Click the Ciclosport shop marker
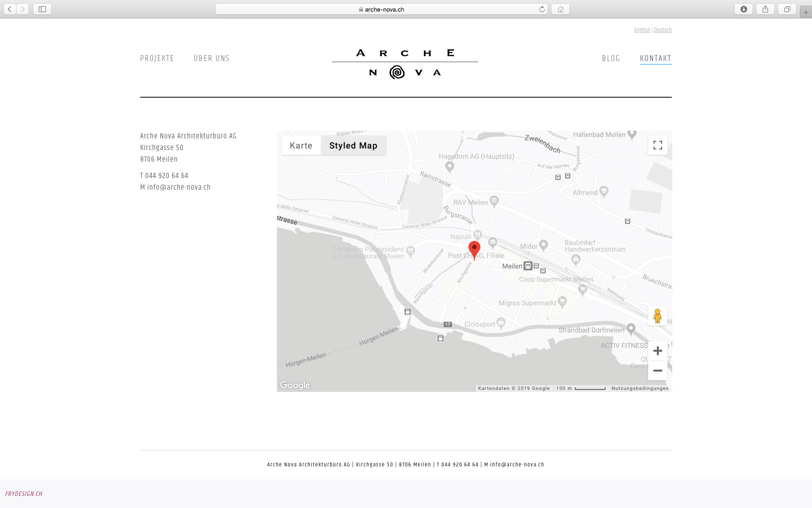Viewport: 812px width, 508px height. point(501,323)
